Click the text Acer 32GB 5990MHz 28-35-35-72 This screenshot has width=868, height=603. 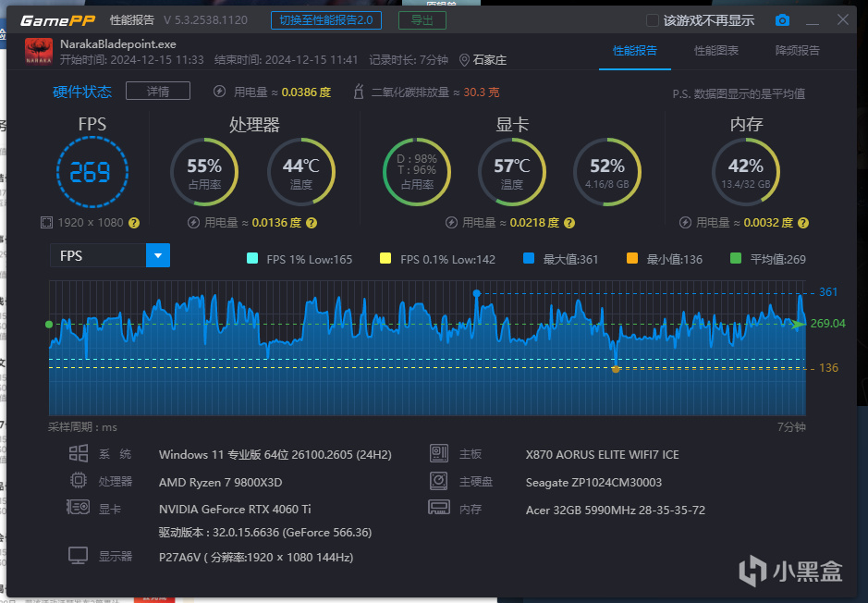pos(616,510)
